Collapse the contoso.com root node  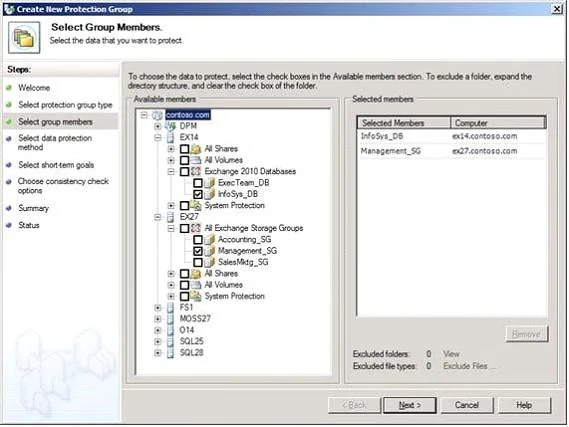[x=144, y=115]
